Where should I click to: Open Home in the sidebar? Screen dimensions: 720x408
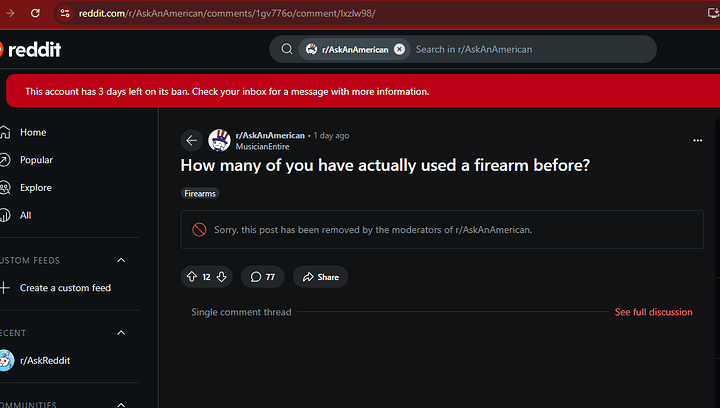point(33,132)
